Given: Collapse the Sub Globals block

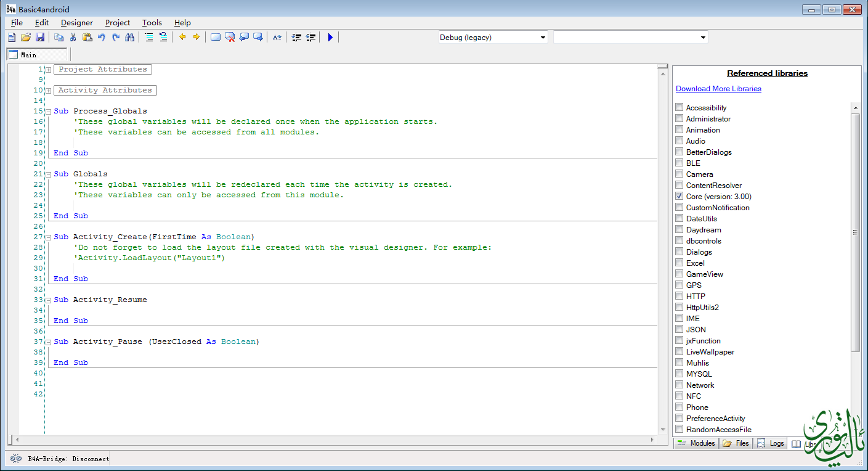Looking at the screenshot, I should [x=49, y=174].
